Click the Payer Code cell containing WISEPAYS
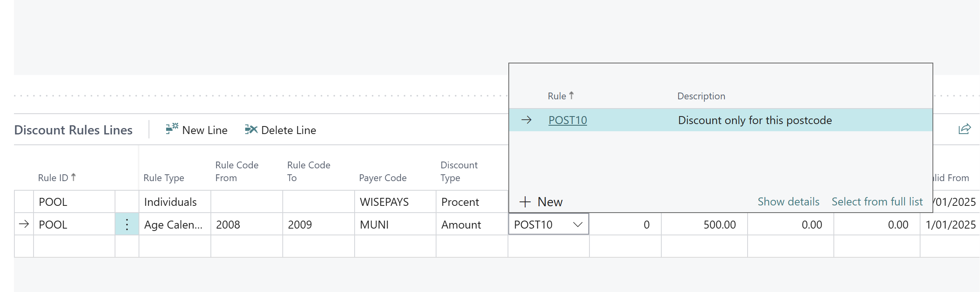Image resolution: width=980 pixels, height=292 pixels. coord(384,202)
